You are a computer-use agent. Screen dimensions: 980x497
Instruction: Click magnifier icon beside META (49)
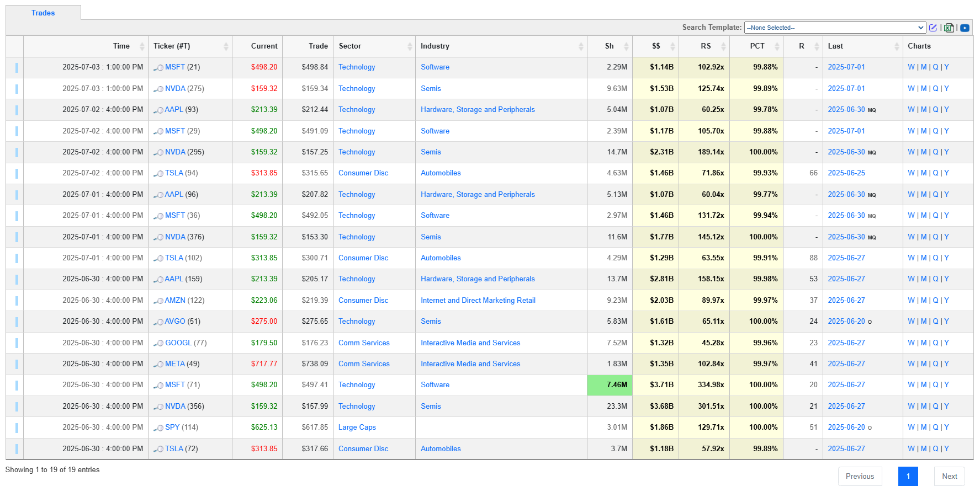(x=158, y=364)
